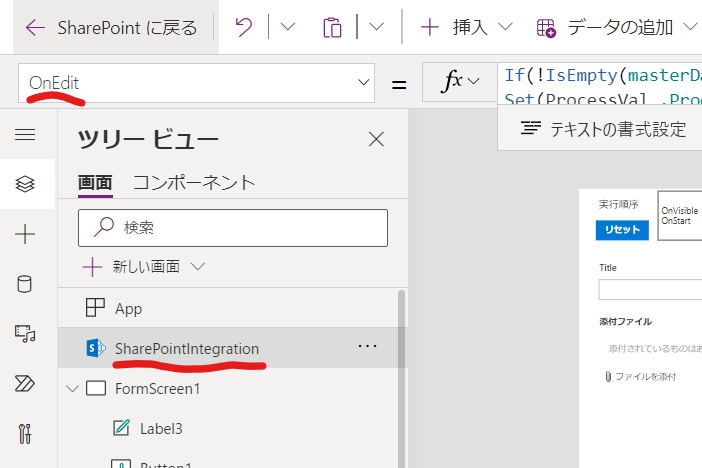Switch to the コンポーネント tab

pos(194,183)
